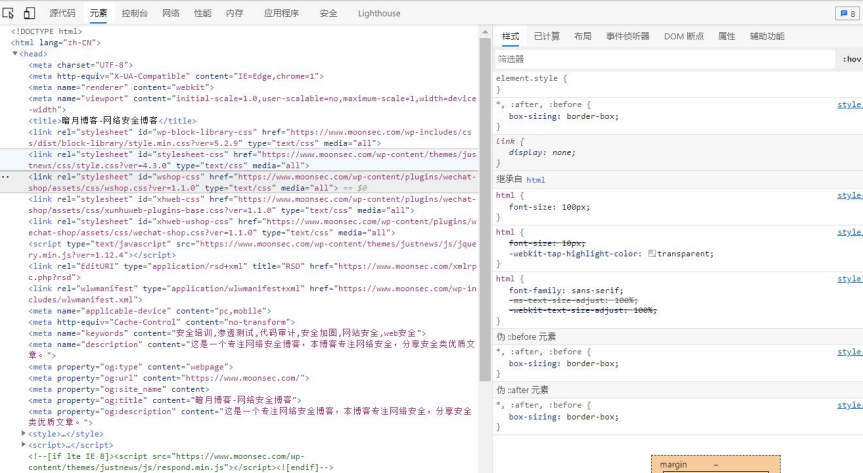The width and height of the screenshot is (863, 473).
Task: Click the display none value in link rule
Action: pos(561,153)
